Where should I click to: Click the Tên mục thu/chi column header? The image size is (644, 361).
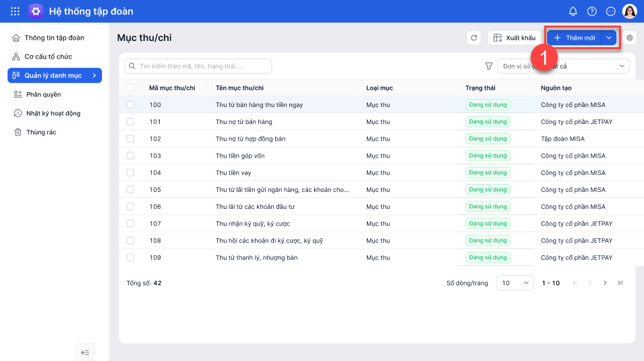click(x=239, y=88)
